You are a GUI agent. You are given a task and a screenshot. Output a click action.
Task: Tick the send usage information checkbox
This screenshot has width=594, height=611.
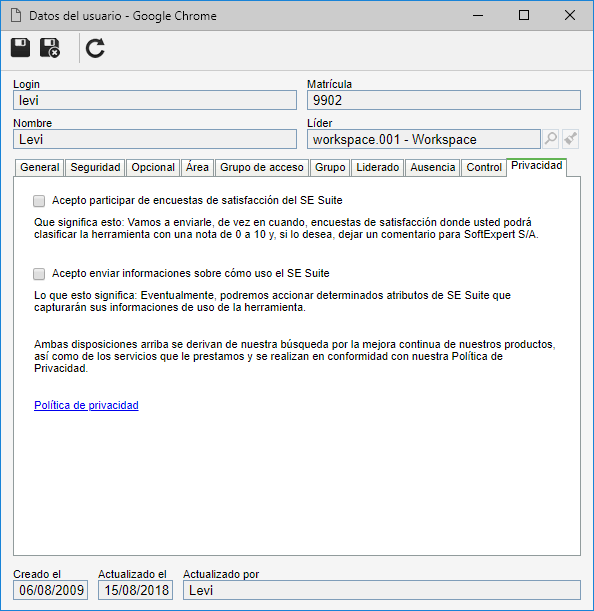[39, 274]
